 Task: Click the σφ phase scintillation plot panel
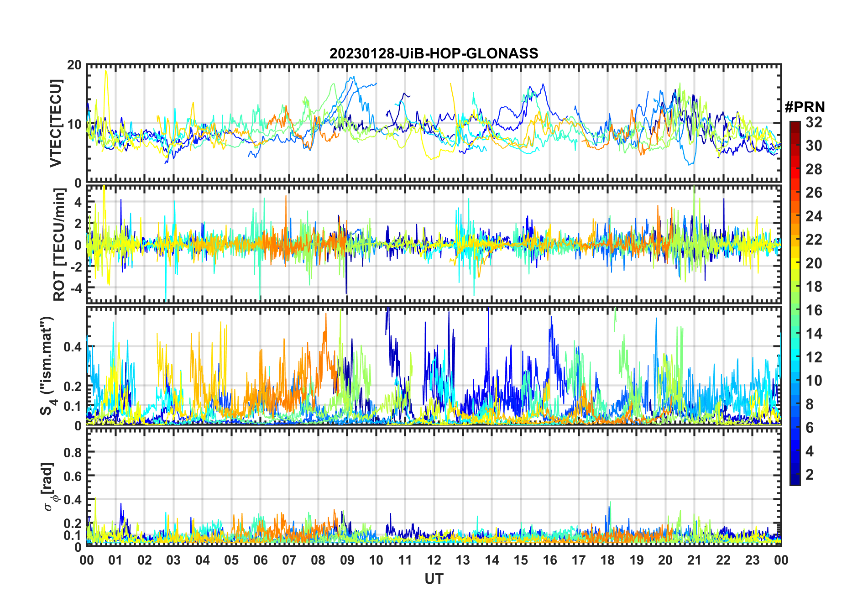[x=434, y=487]
